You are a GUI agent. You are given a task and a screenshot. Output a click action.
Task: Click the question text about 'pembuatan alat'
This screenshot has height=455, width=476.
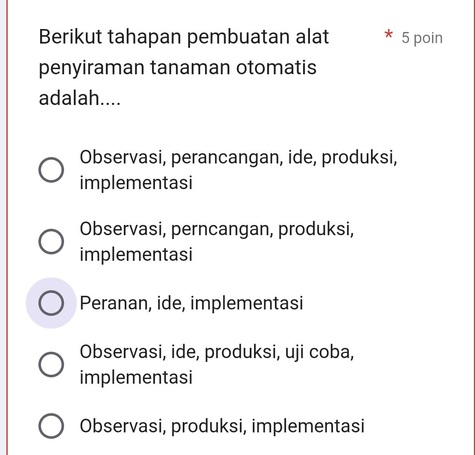click(184, 37)
